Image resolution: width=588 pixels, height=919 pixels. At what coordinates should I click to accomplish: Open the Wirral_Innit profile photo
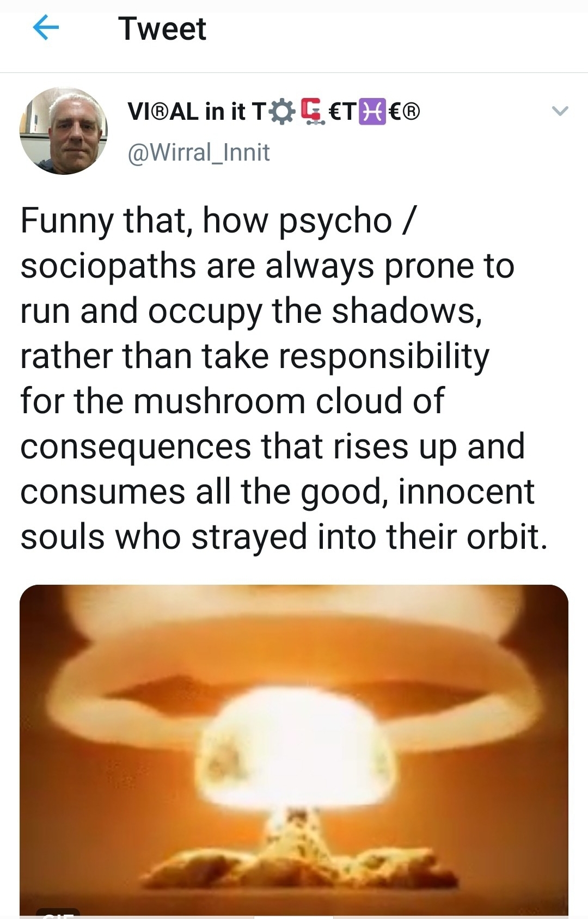[x=64, y=131]
